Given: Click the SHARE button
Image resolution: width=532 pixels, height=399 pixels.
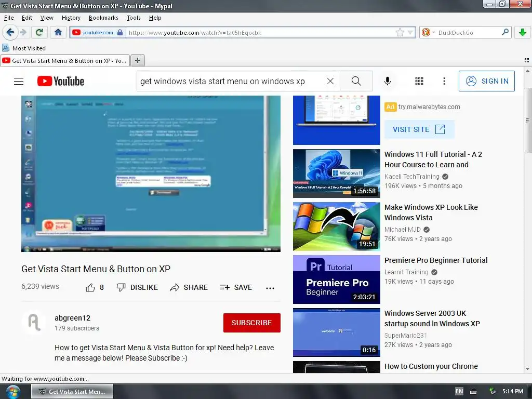Looking at the screenshot, I should pos(189,287).
